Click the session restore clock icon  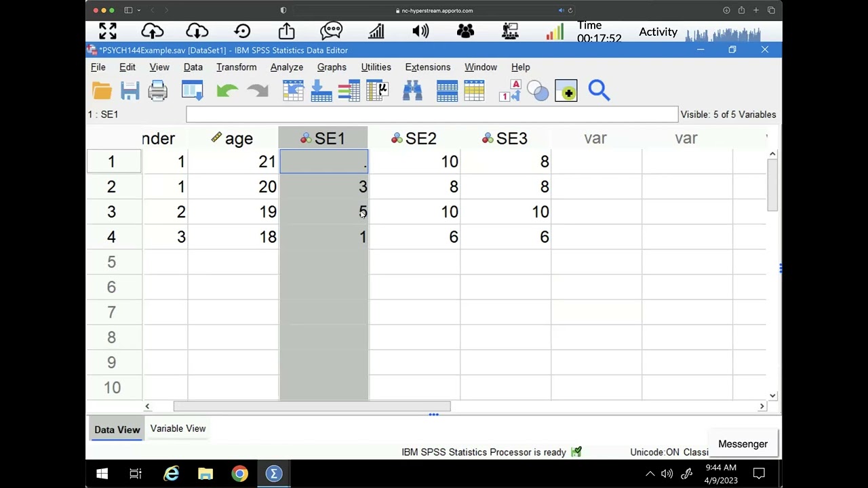(242, 31)
